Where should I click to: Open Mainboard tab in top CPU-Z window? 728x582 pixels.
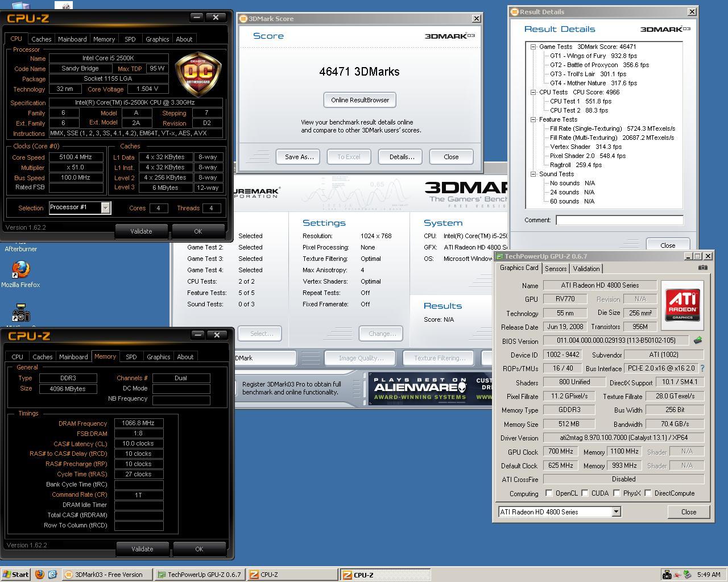pyautogui.click(x=72, y=39)
